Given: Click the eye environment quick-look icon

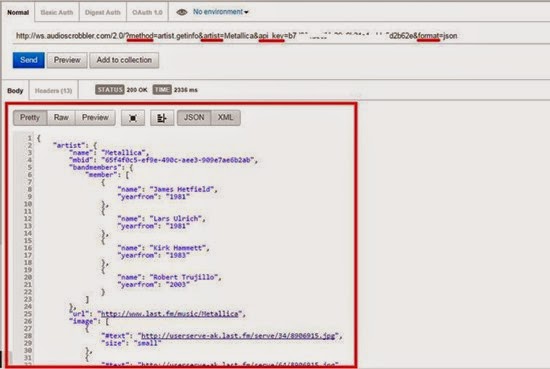Looking at the screenshot, I should point(181,12).
